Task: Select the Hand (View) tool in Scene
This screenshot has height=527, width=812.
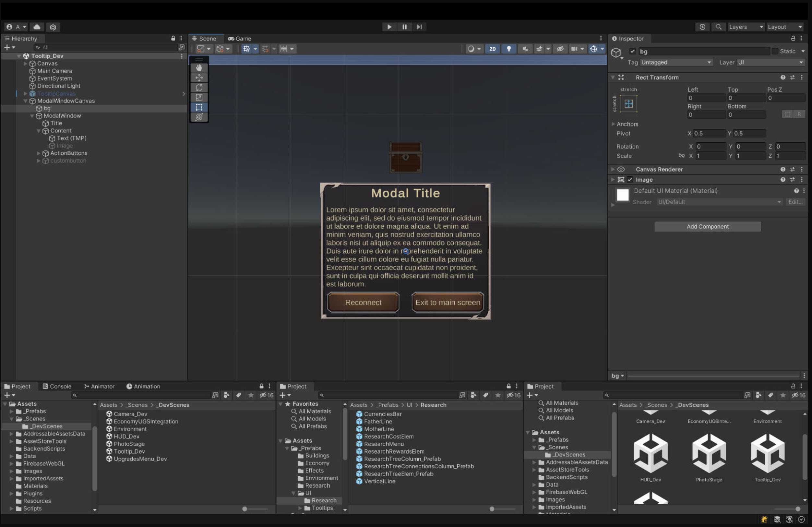Action: point(199,68)
